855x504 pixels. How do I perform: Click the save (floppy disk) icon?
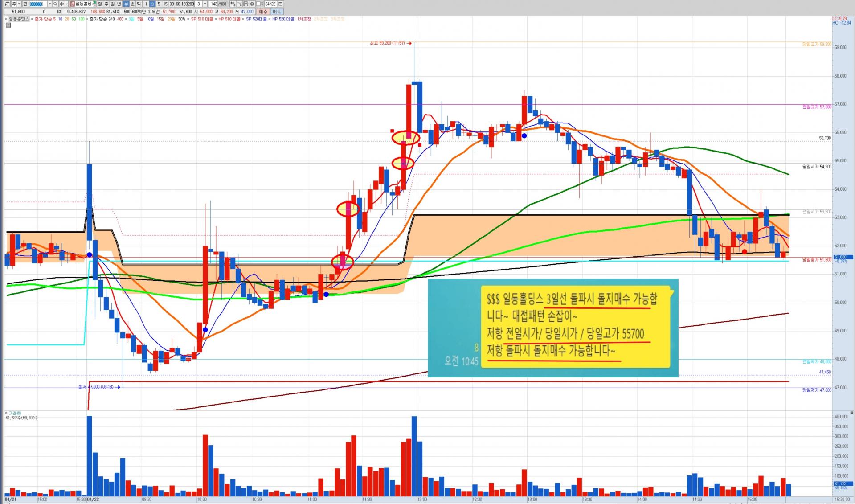click(x=246, y=4)
